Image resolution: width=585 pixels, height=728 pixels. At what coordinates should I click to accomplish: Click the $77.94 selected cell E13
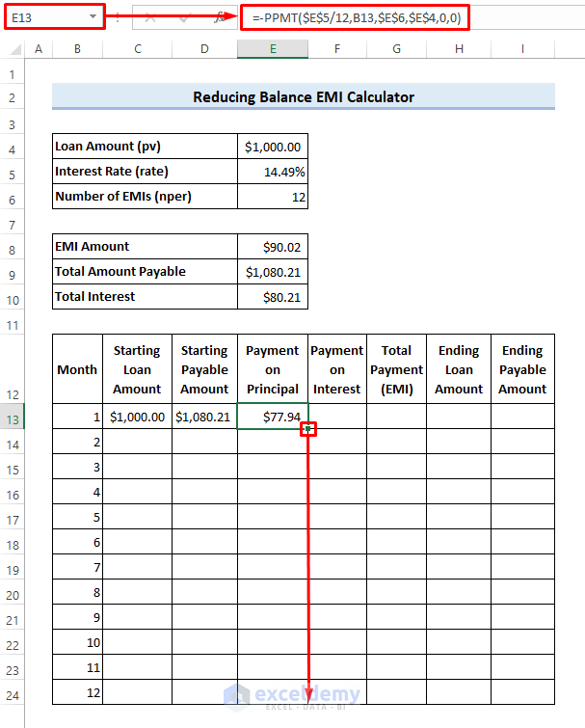[273, 417]
